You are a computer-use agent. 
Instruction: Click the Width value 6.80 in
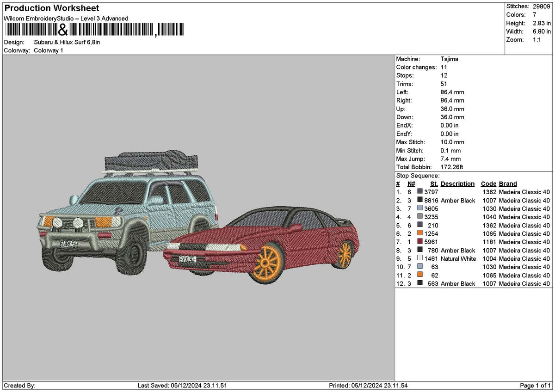coord(543,31)
